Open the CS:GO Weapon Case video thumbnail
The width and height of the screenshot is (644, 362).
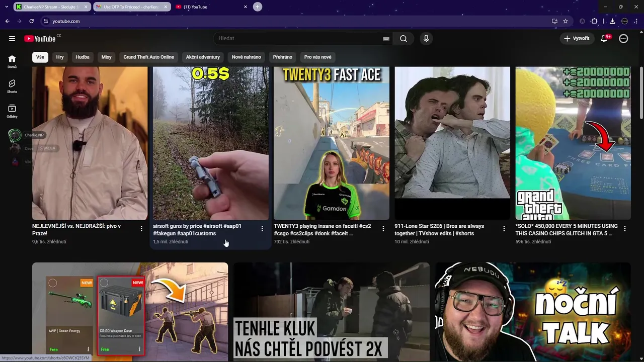click(130, 312)
